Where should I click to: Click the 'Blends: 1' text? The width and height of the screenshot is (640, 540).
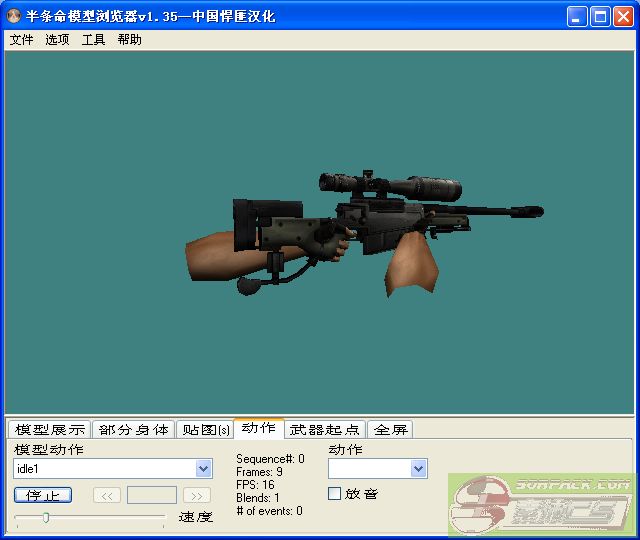point(258,498)
